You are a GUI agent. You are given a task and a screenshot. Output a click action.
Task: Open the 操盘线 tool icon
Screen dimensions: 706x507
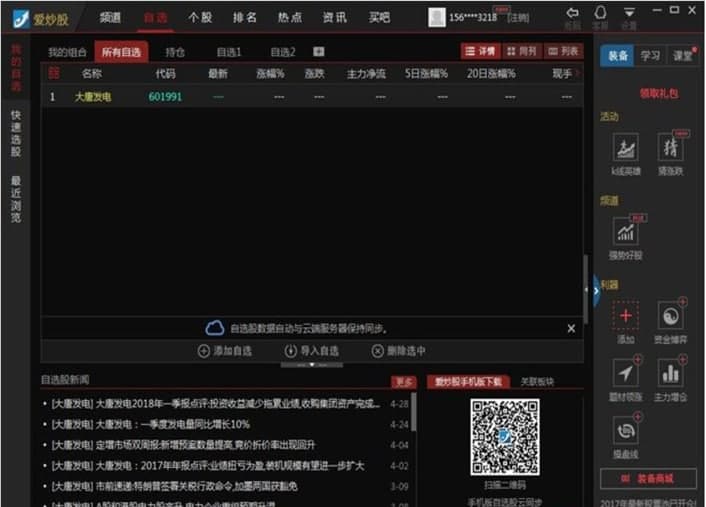(625, 430)
